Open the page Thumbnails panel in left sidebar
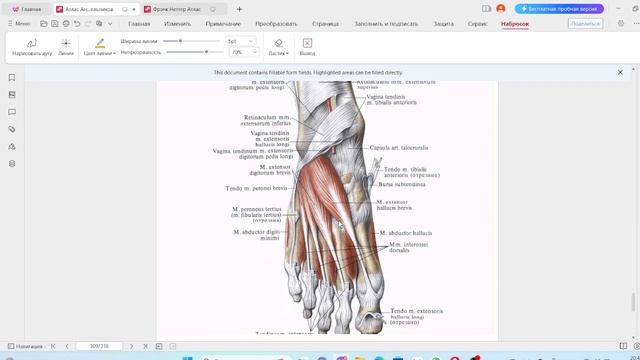Screen dimensions: 640x360 point(12,95)
